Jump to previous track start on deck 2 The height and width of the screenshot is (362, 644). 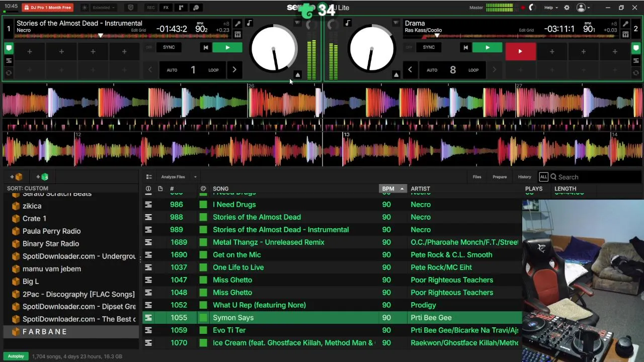(x=465, y=47)
